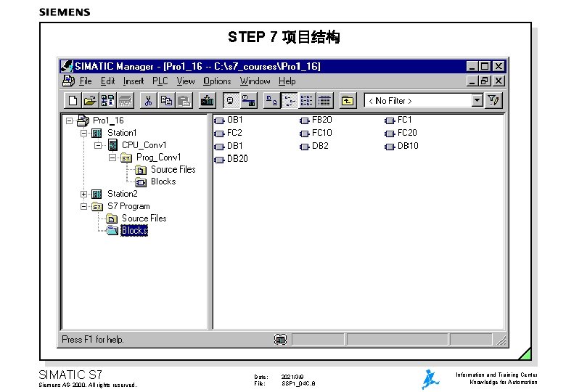Select CPU_Conv1 in the tree
The width and height of the screenshot is (566, 392).
(144, 145)
